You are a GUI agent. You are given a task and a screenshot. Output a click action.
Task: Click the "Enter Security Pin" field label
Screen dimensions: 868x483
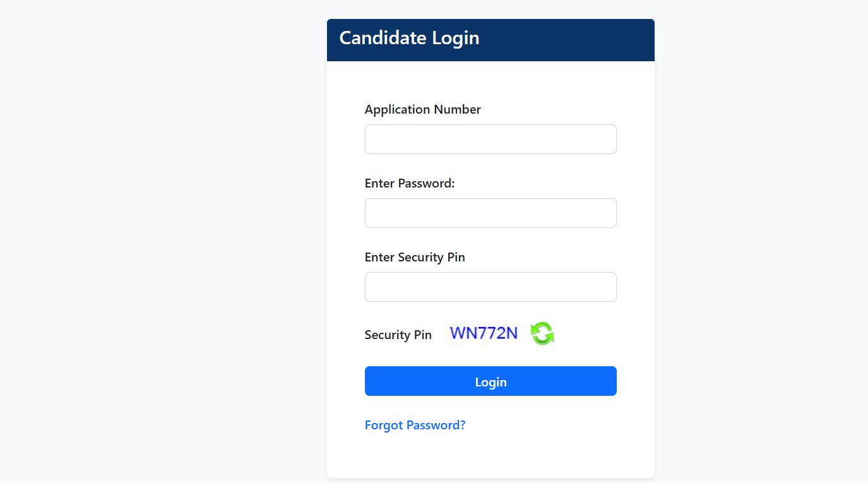(415, 257)
